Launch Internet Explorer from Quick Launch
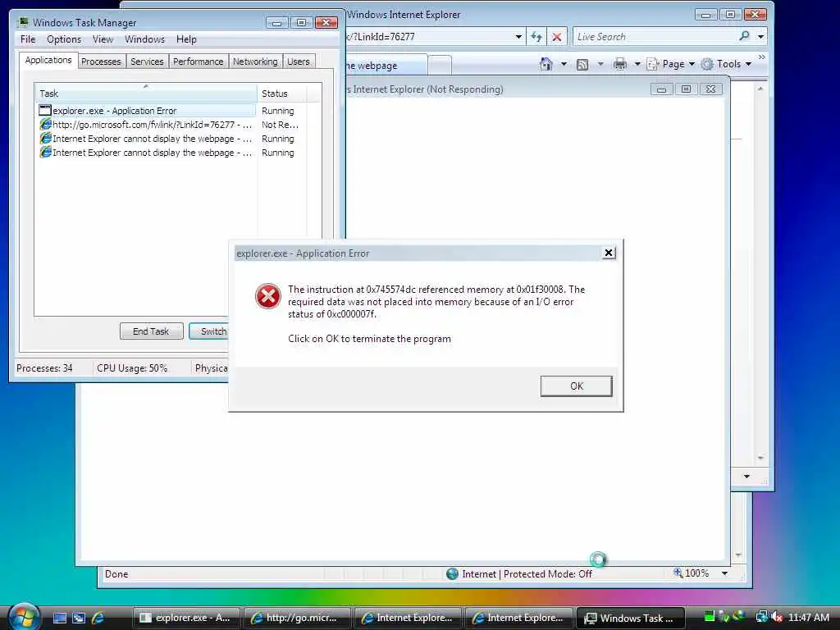Image resolution: width=840 pixels, height=630 pixels. (x=98, y=618)
